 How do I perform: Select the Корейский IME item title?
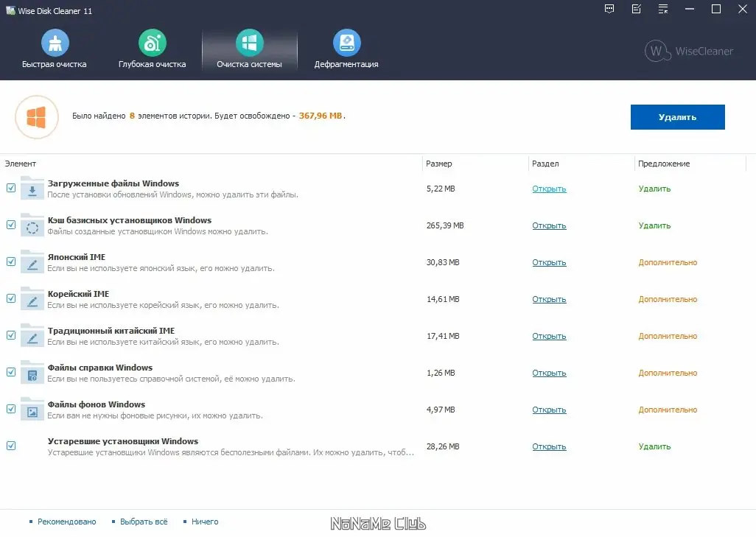coord(78,294)
